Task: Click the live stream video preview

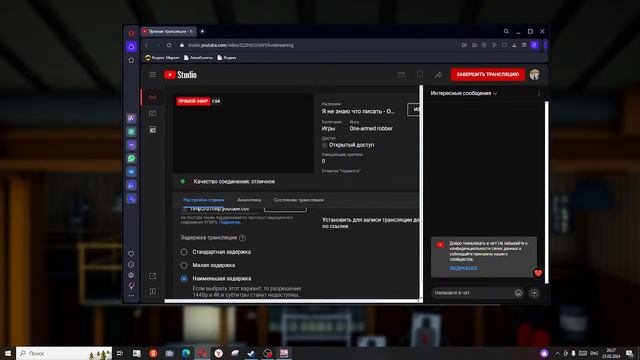Action: click(243, 133)
